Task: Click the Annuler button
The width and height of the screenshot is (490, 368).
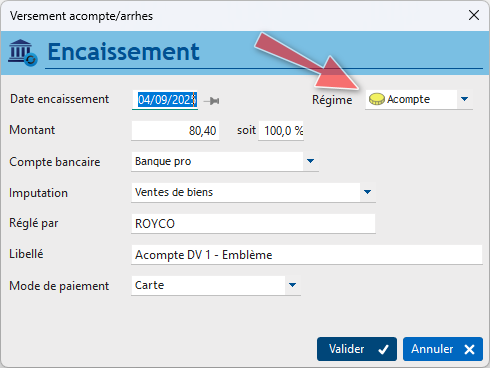Action: [443, 349]
